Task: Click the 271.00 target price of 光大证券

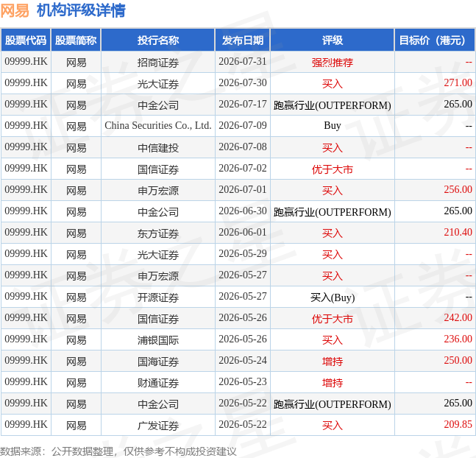Action: (x=458, y=82)
